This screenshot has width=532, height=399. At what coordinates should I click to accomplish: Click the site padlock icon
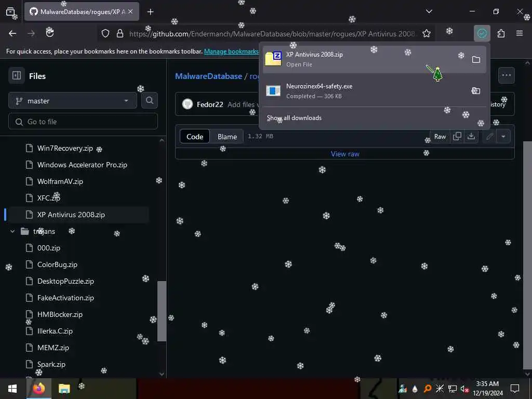(120, 33)
